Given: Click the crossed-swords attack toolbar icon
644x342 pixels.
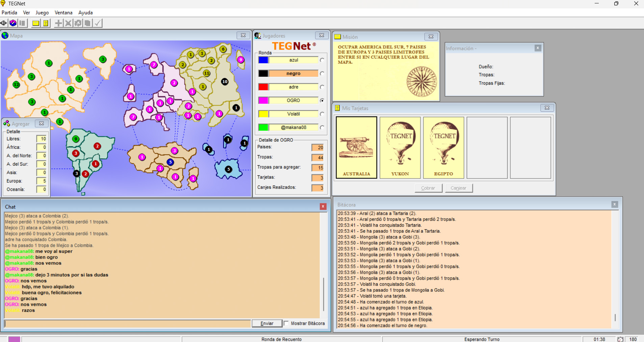Looking at the screenshot, I should pos(68,23).
